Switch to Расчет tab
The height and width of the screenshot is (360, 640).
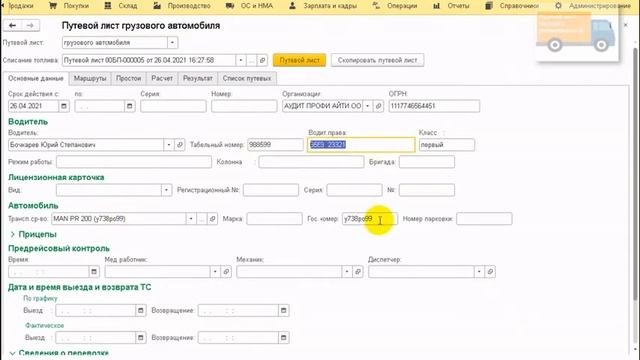pos(162,78)
